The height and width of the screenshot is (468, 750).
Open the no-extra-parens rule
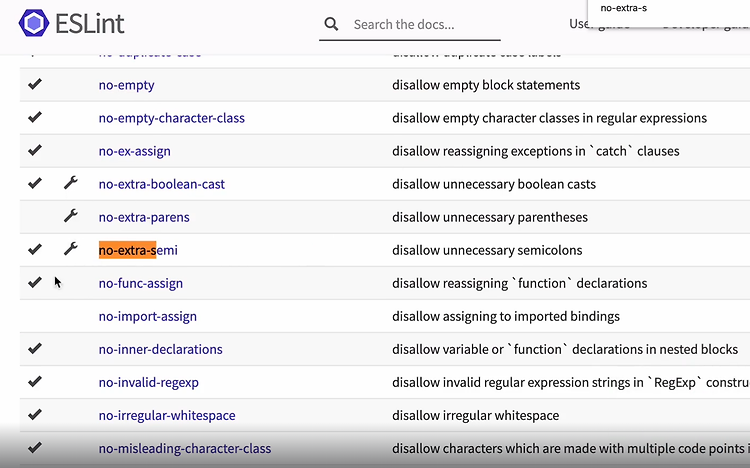click(x=144, y=217)
